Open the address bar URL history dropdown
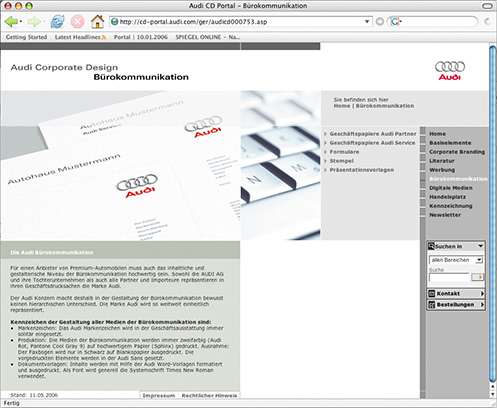This screenshot has height=408, width=497. click(x=367, y=22)
